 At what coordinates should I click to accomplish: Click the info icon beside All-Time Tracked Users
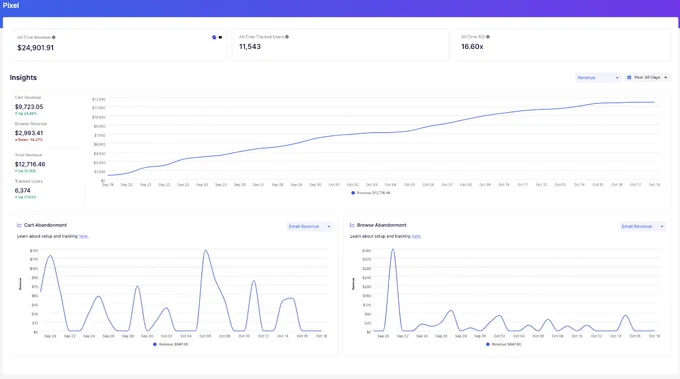click(x=287, y=37)
